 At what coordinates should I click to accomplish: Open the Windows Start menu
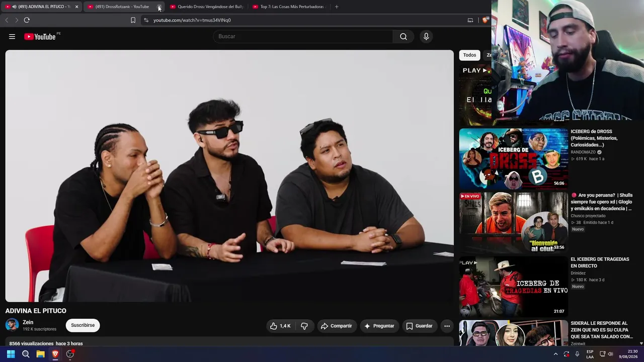pos(11,354)
